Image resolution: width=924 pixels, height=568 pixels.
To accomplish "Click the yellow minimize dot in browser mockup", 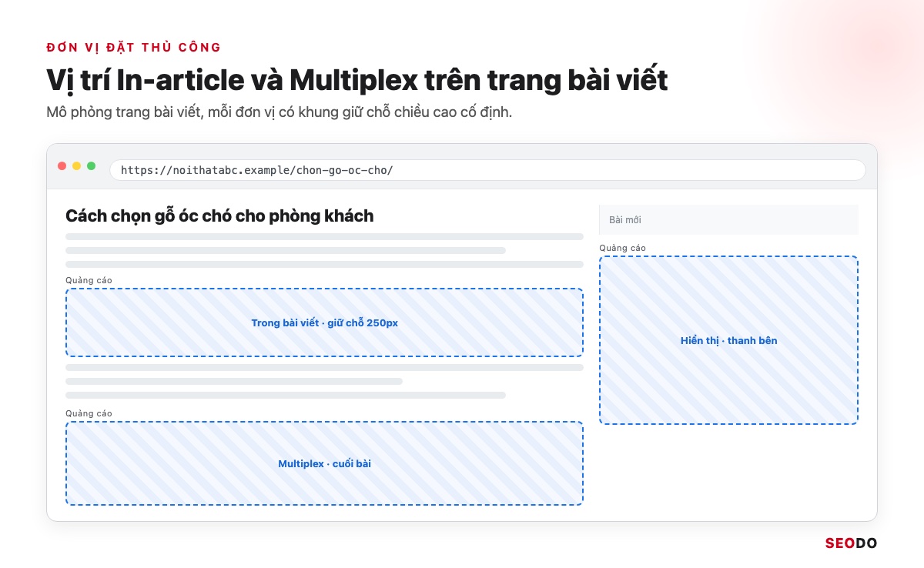I will 77,166.
